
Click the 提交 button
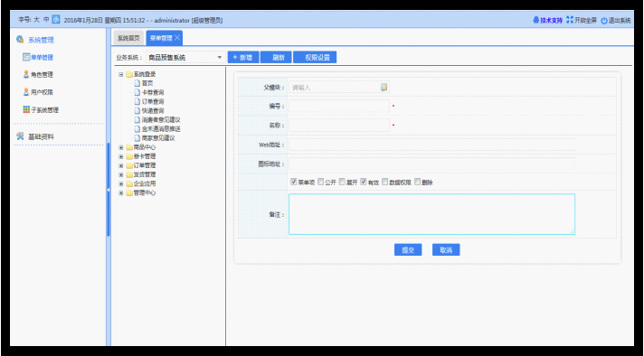tap(408, 249)
